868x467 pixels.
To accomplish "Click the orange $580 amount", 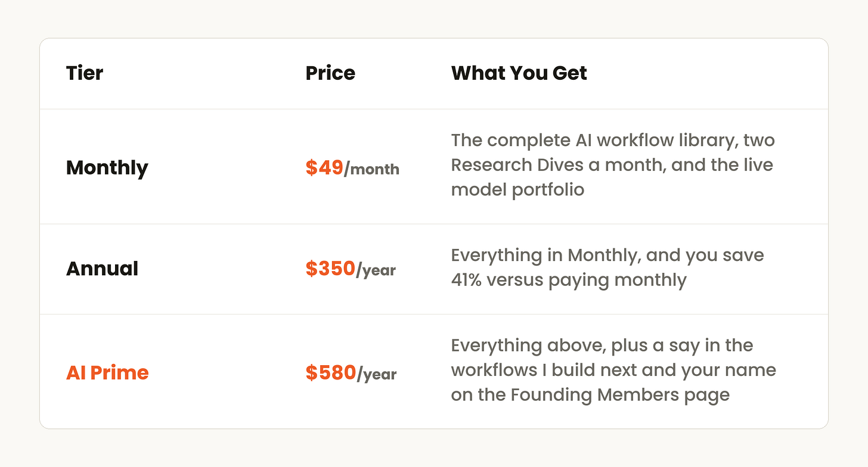I will pyautogui.click(x=331, y=373).
